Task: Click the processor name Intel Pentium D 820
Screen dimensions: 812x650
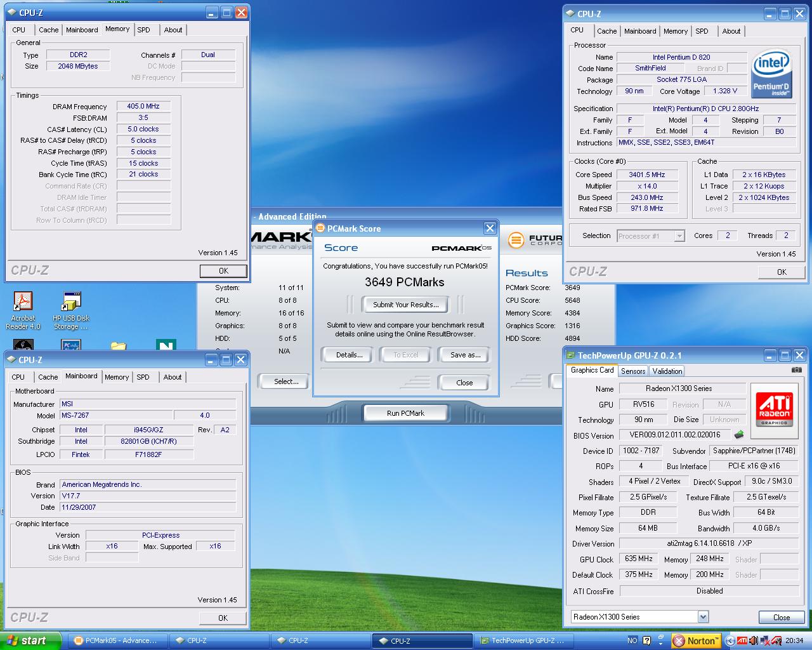Action: coord(681,57)
